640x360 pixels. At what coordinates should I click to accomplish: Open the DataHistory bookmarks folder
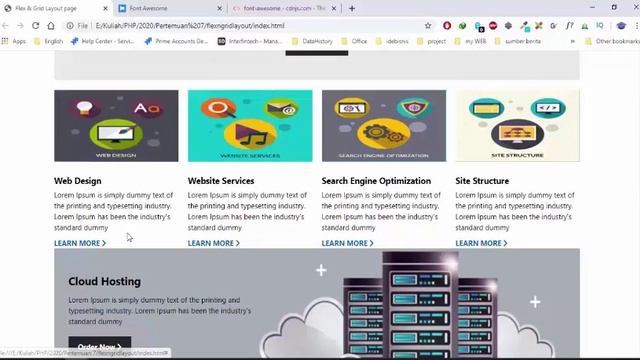(312, 41)
